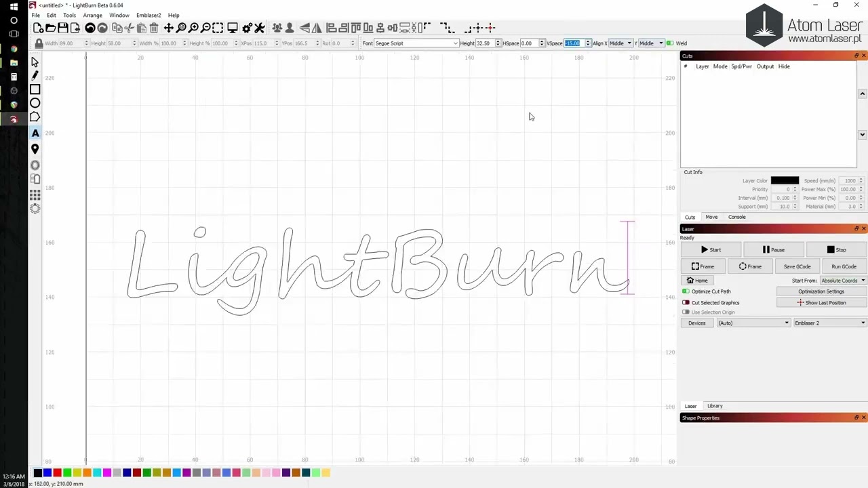
Task: Click the Pause button
Action: [x=773, y=250]
